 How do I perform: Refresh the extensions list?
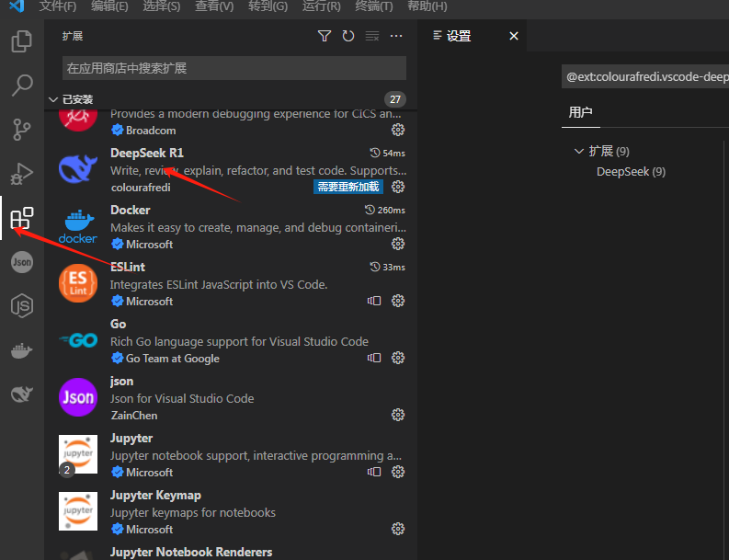(x=348, y=36)
